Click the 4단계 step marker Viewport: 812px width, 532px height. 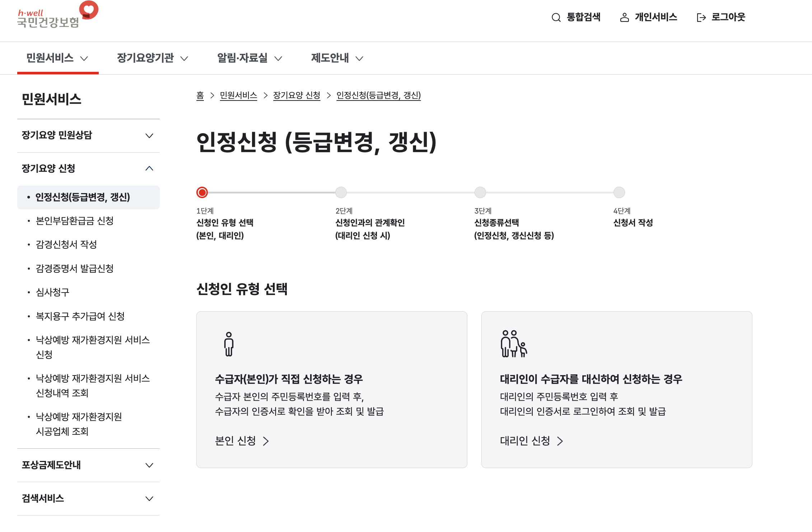coord(619,192)
